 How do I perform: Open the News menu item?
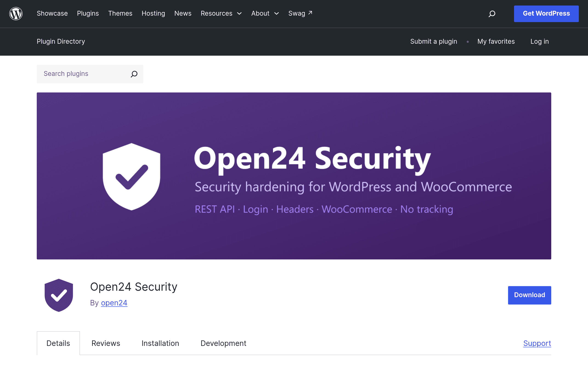183,14
